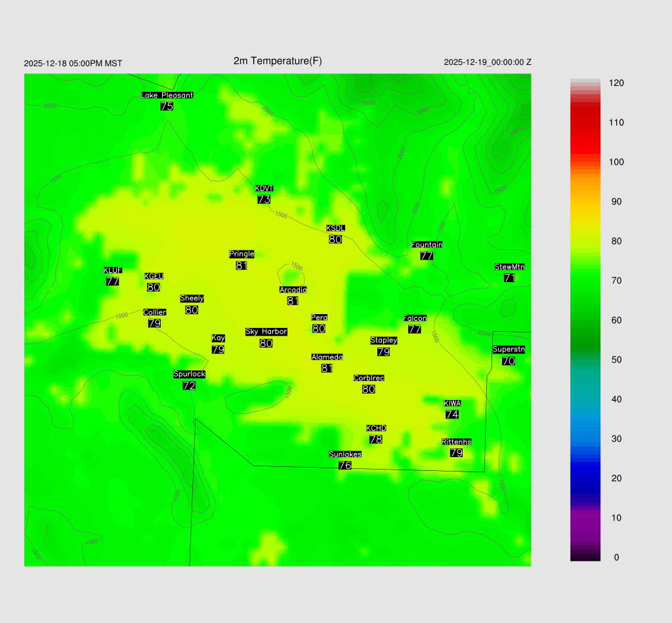
Task: Click the Pringle station temperature value
Action: pos(241,266)
